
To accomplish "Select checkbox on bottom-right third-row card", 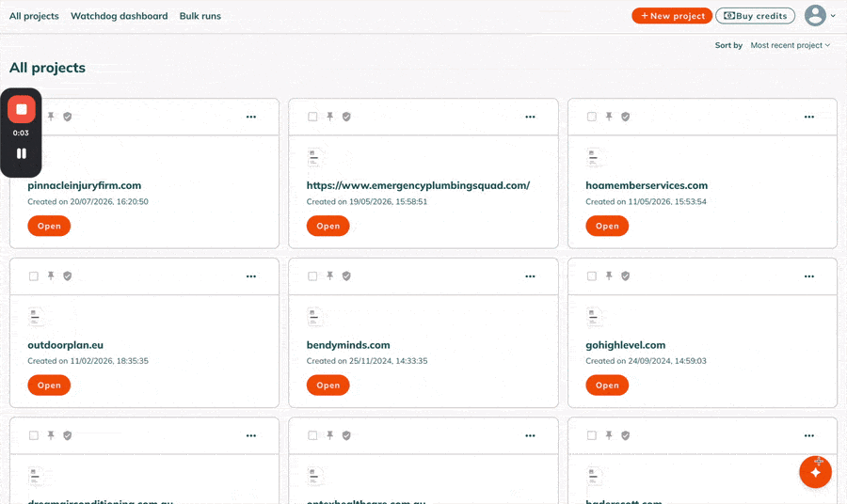I will coord(592,435).
